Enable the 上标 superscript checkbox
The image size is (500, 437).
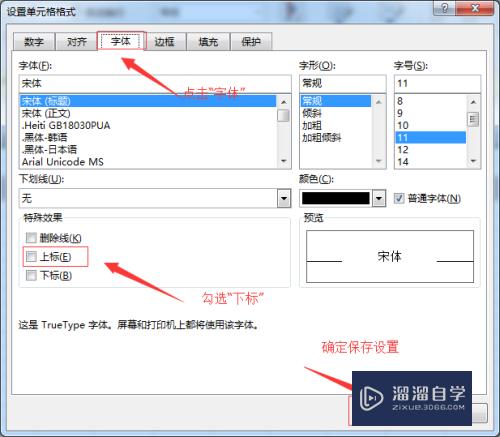(x=31, y=256)
